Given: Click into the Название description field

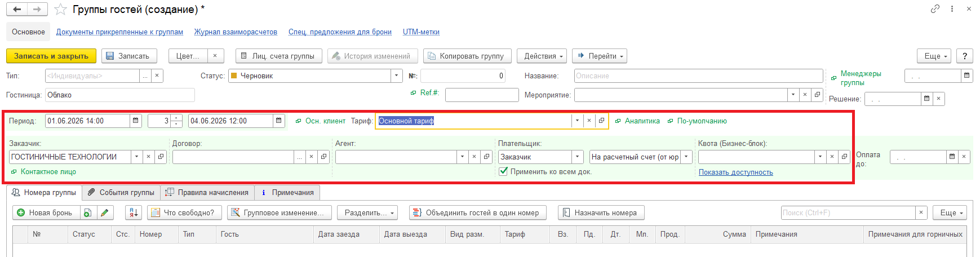Looking at the screenshot, I should (x=699, y=76).
